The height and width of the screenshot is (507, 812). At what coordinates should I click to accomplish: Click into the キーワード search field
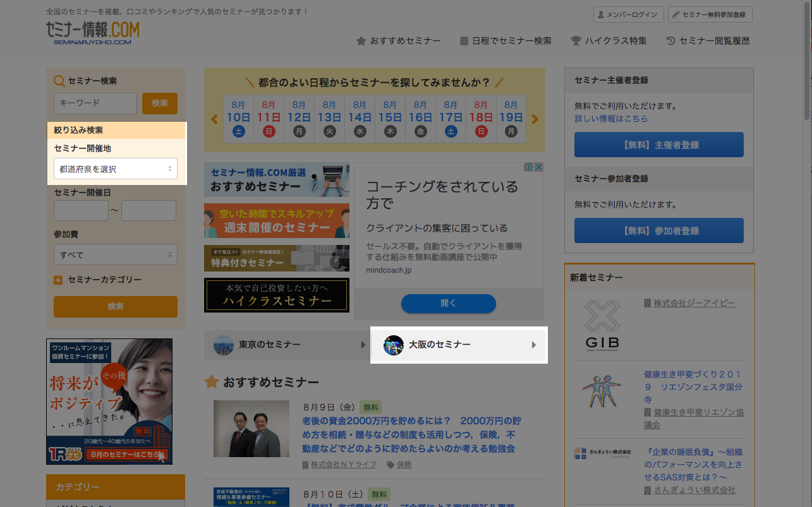click(95, 104)
